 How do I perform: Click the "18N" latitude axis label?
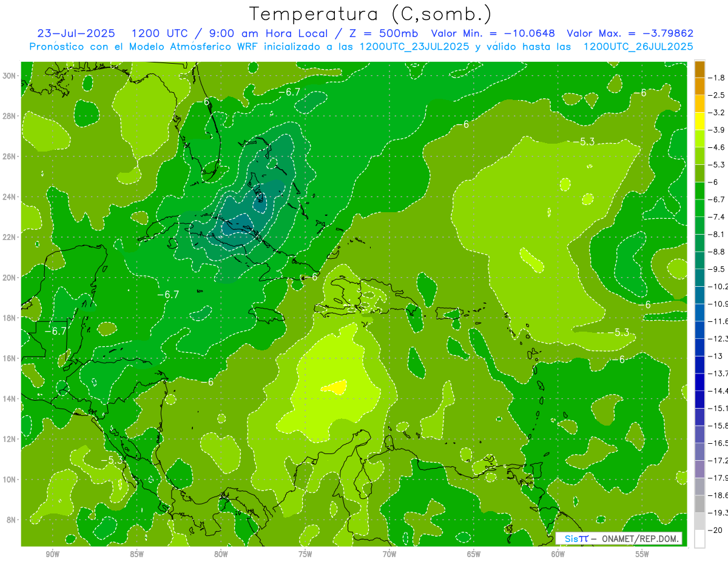(9, 318)
